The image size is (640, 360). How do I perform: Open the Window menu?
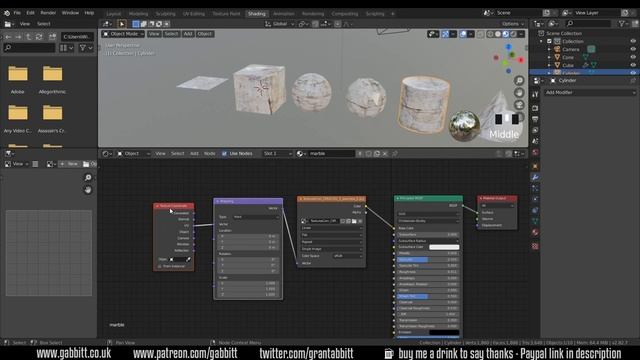[70, 13]
